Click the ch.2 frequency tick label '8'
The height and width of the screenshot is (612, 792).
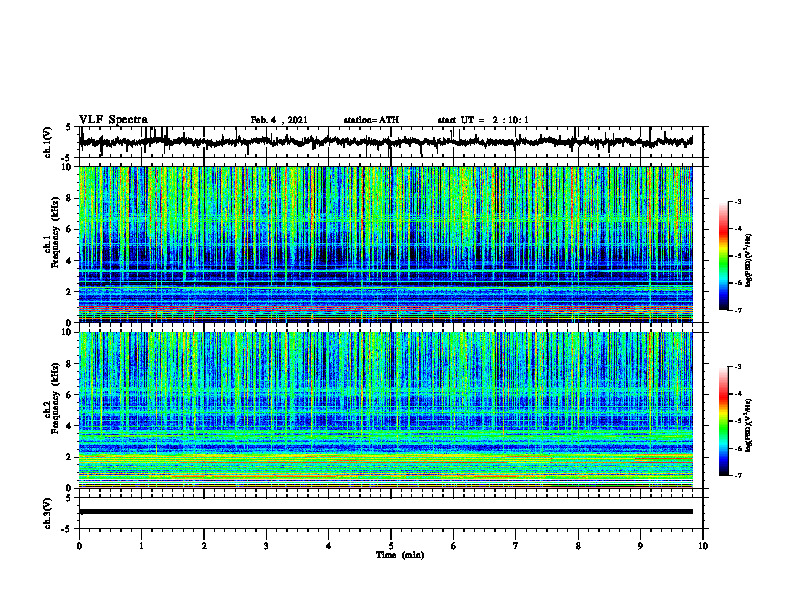coord(70,364)
